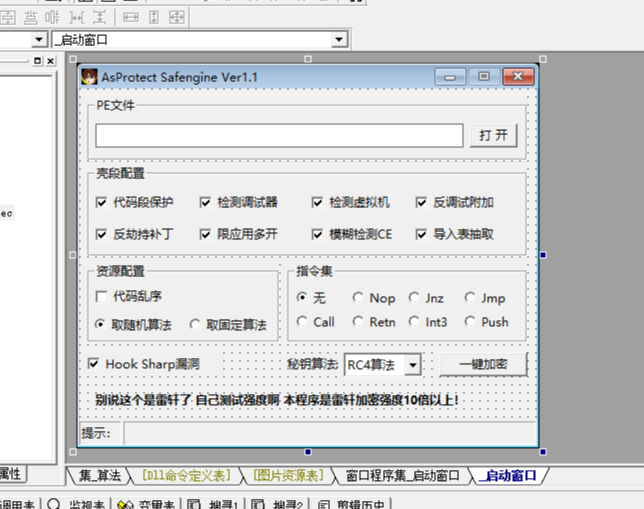This screenshot has width=644, height=509.
Task: Select the Call radio button
Action: coord(302,321)
